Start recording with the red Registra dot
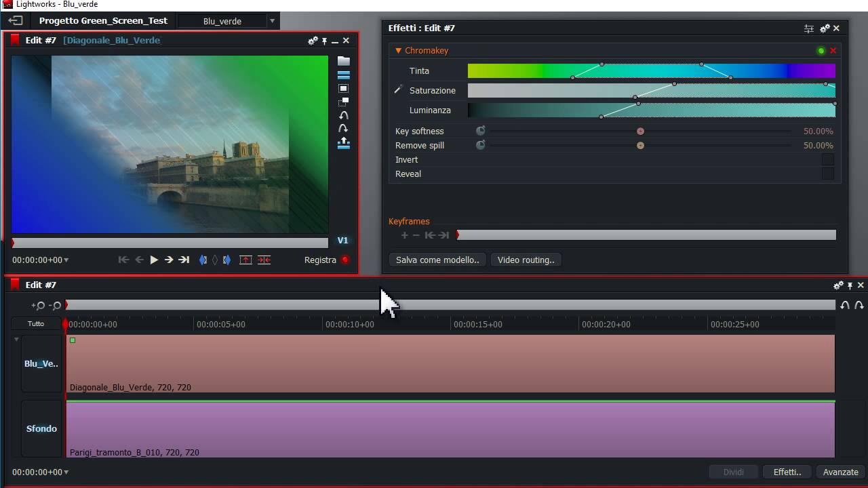The image size is (868, 488). pos(345,260)
